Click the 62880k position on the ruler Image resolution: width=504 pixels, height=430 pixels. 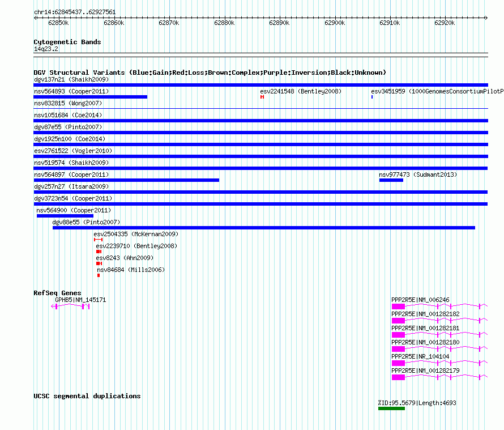pos(224,23)
